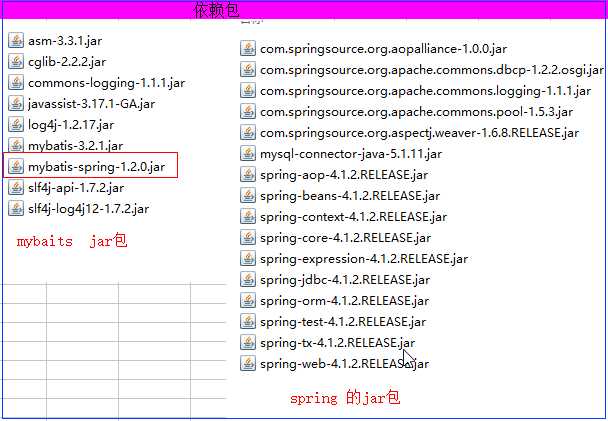The width and height of the screenshot is (608, 421).
Task: Select the file name commons-logging-1.1.1.jar
Action: (x=107, y=83)
